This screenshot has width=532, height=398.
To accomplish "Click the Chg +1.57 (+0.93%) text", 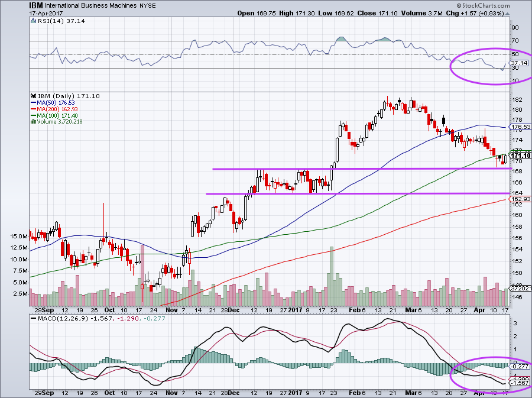I will [x=475, y=13].
